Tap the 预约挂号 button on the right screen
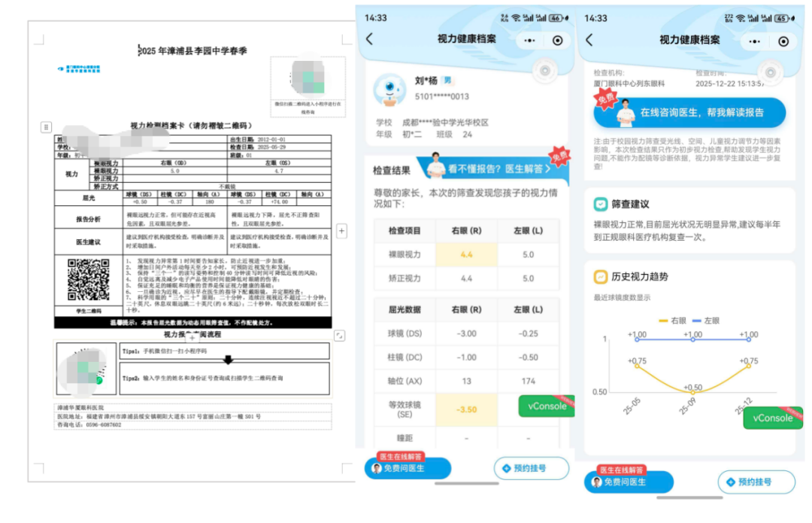Image resolution: width=812 pixels, height=523 pixels. coord(755,482)
